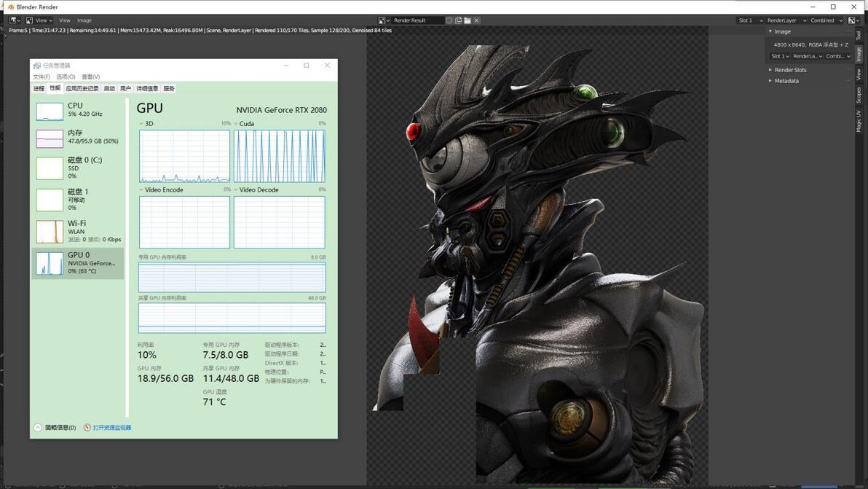This screenshot has height=489, width=868.
Task: Switch to 应用历史记录 app history tab
Action: pyautogui.click(x=82, y=89)
